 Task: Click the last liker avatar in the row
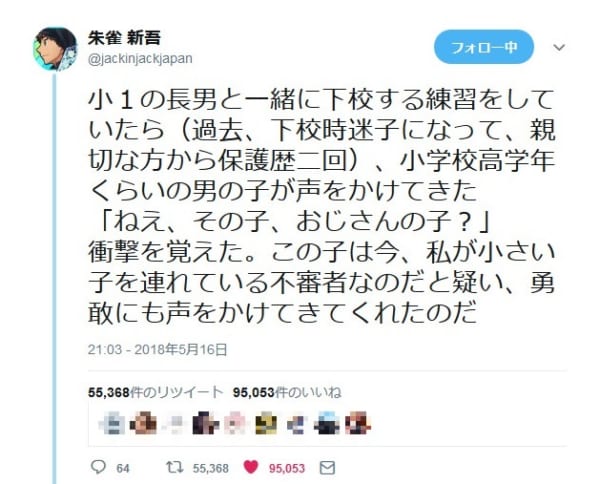click(358, 423)
